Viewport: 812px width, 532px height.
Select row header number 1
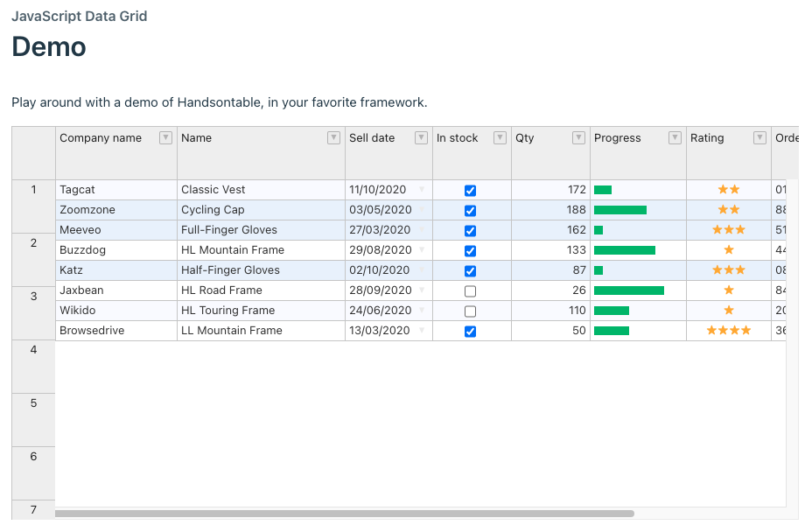point(33,206)
